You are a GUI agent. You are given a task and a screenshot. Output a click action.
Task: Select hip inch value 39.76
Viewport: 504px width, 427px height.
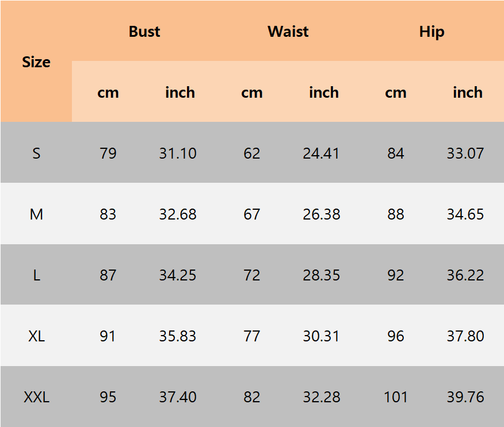(x=465, y=397)
